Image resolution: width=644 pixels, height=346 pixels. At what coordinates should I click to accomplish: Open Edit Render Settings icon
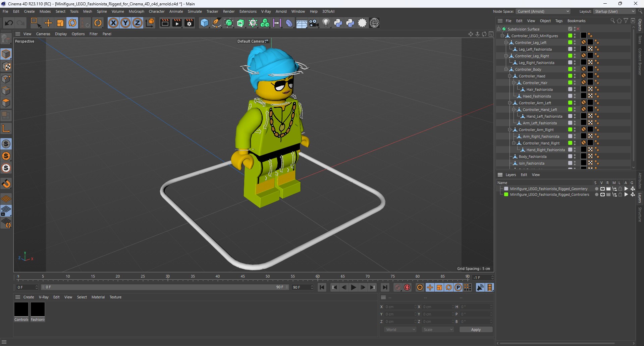coord(189,23)
